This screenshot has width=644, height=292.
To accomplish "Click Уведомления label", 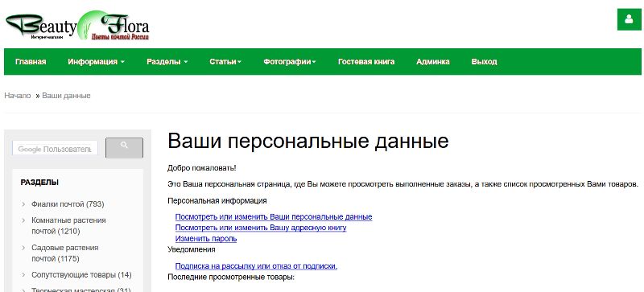I will pyautogui.click(x=192, y=249).
